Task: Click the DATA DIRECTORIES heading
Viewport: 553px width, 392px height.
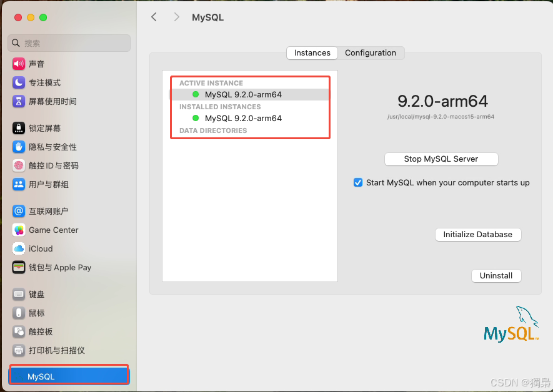Action: coord(213,130)
